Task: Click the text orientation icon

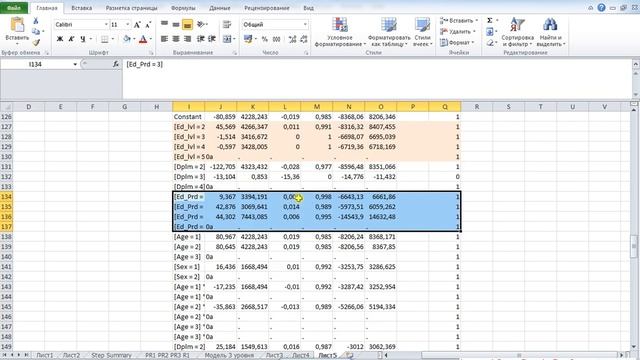Action: pos(201,24)
